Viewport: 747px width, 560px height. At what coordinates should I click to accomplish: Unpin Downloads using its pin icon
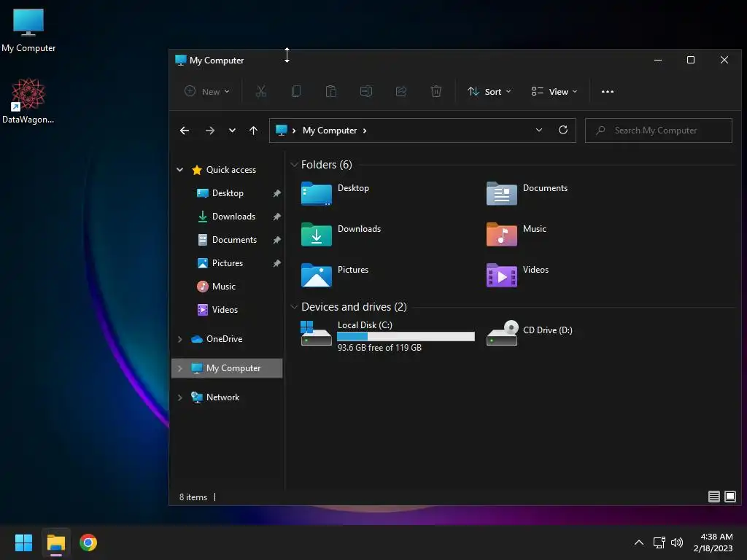coord(276,217)
